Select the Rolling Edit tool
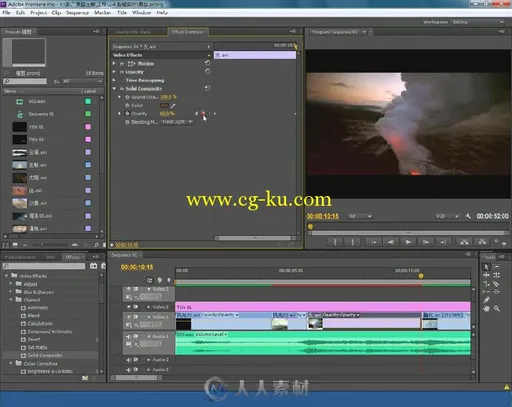 [x=496, y=275]
